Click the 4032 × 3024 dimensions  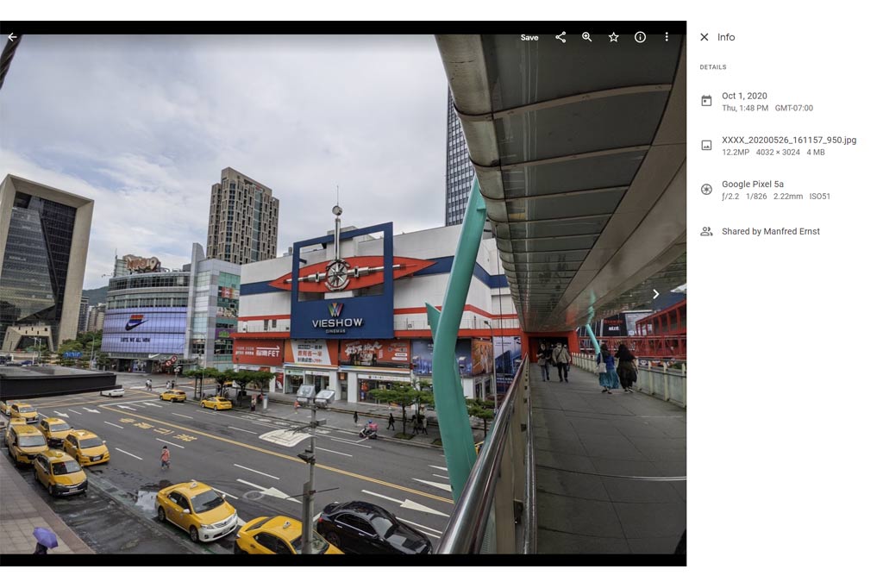pos(778,152)
